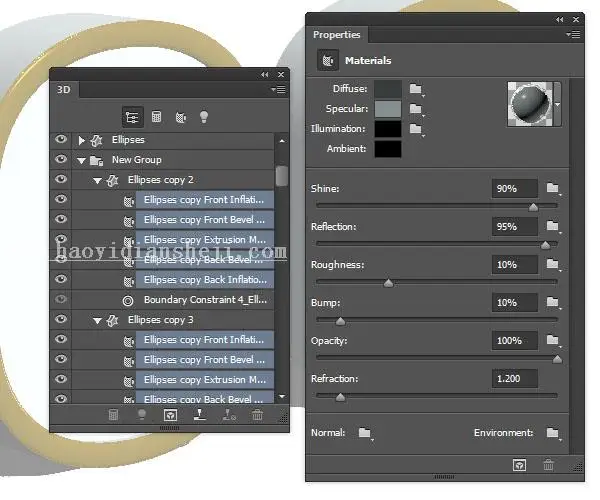The image size is (600, 500).
Task: Collapse the Ellipses copy 2 mesh
Action: [x=97, y=181]
